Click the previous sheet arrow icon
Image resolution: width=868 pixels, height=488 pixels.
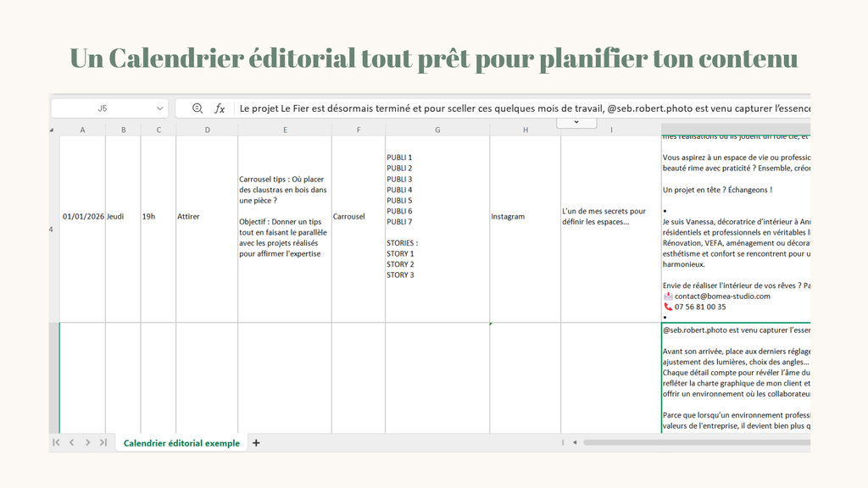(x=72, y=442)
